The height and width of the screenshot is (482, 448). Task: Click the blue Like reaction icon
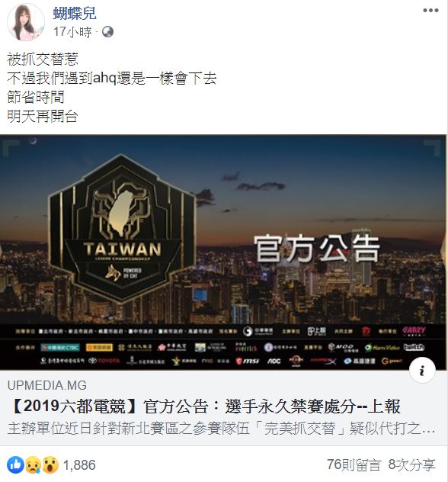pos(15,464)
